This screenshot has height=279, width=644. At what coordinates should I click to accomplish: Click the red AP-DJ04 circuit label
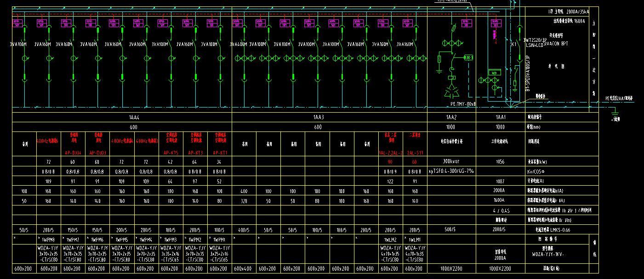point(73,153)
